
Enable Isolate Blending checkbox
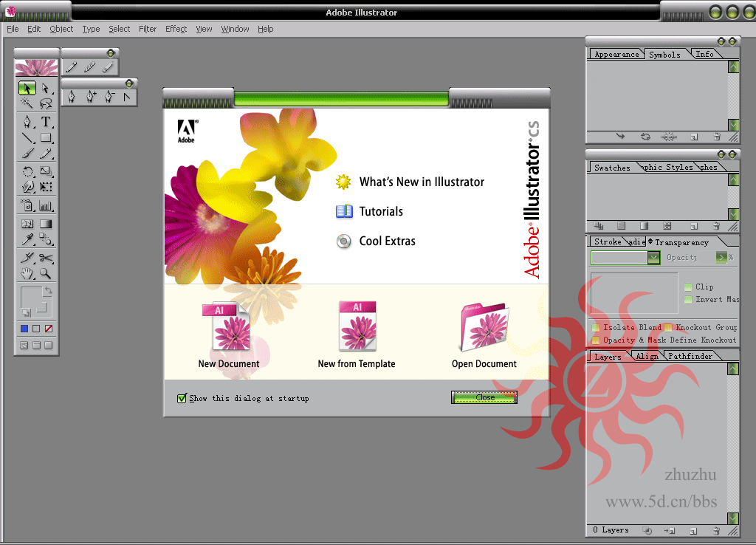pos(596,328)
